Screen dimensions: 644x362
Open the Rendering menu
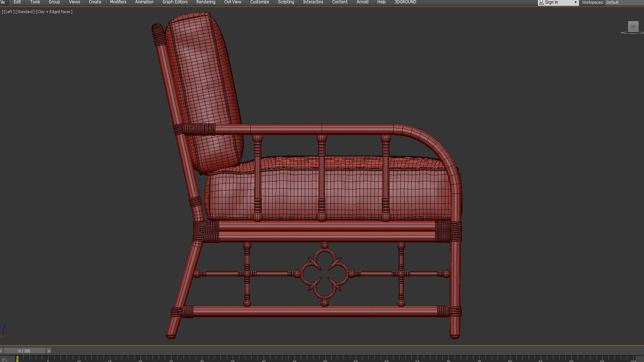206,2
